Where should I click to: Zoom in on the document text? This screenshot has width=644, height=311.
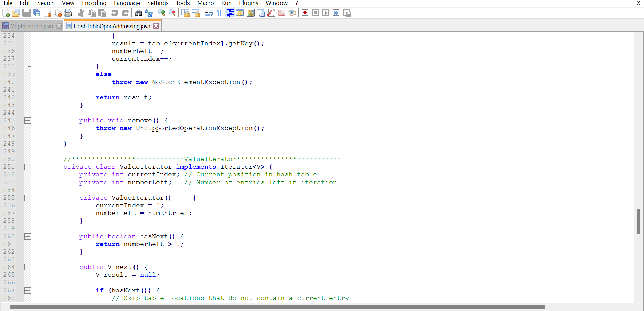161,13
